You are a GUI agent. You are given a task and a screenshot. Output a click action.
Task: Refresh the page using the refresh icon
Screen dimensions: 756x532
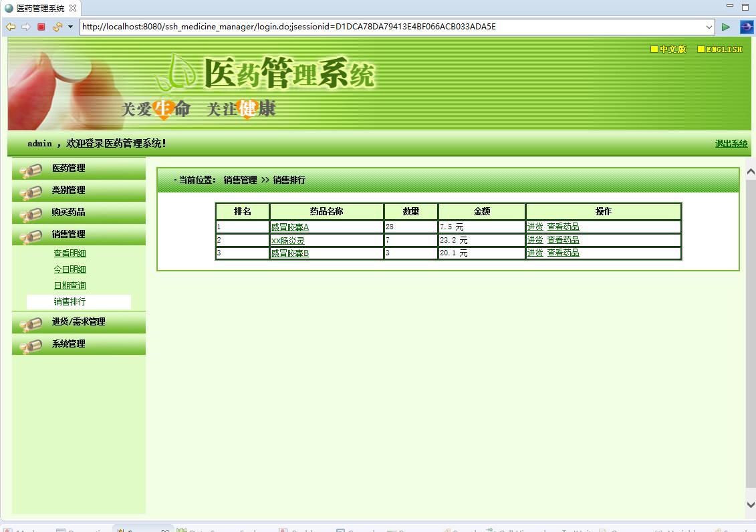[x=57, y=27]
